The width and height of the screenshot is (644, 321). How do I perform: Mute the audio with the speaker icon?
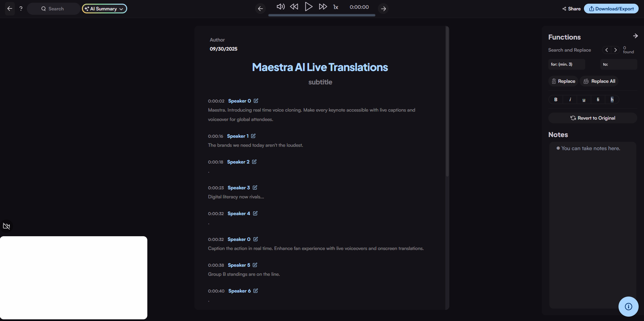tap(281, 7)
